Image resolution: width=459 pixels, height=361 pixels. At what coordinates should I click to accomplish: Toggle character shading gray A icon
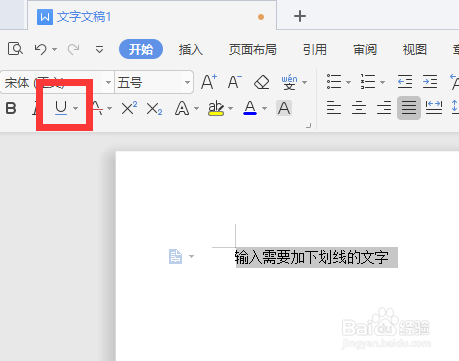pyautogui.click(x=284, y=108)
